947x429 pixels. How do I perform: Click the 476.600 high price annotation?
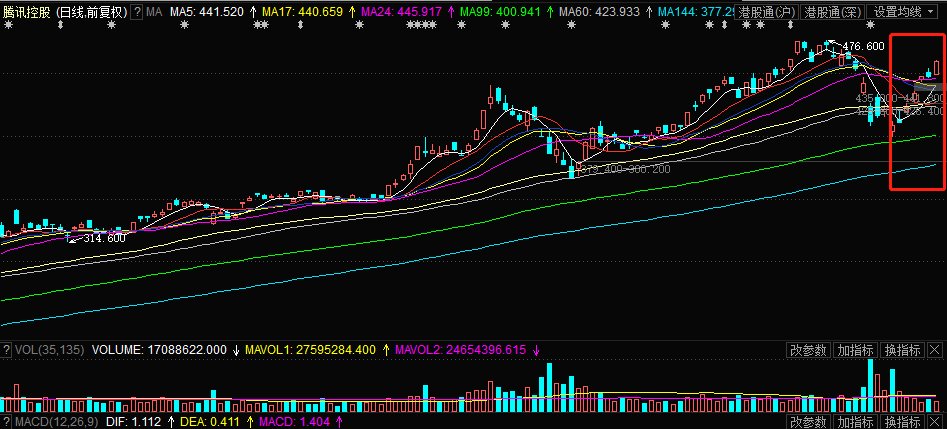pyautogui.click(x=863, y=47)
